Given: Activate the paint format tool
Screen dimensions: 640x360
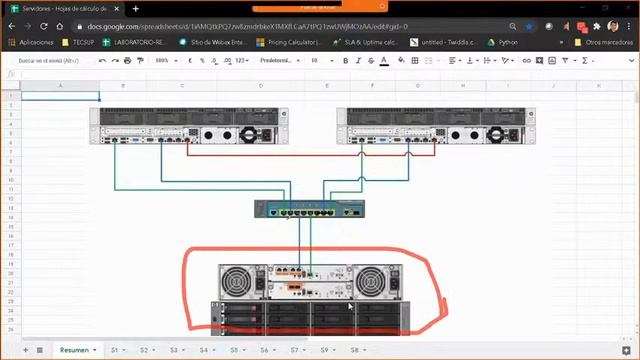Looking at the screenshot, I should [140, 60].
